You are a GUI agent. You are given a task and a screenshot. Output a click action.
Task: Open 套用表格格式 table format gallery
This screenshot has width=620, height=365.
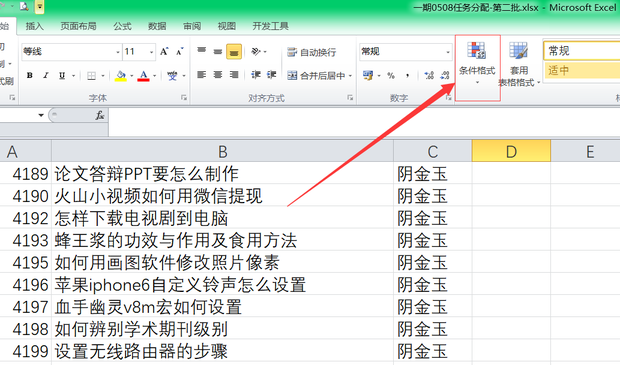pos(519,64)
